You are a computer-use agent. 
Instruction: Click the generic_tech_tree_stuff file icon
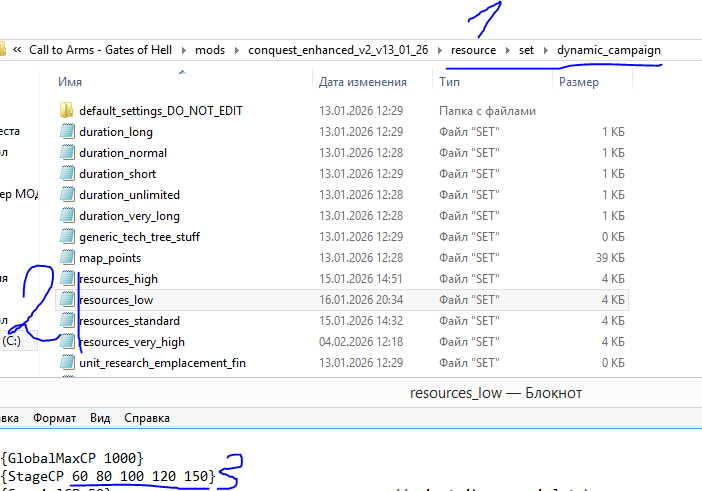(67, 237)
